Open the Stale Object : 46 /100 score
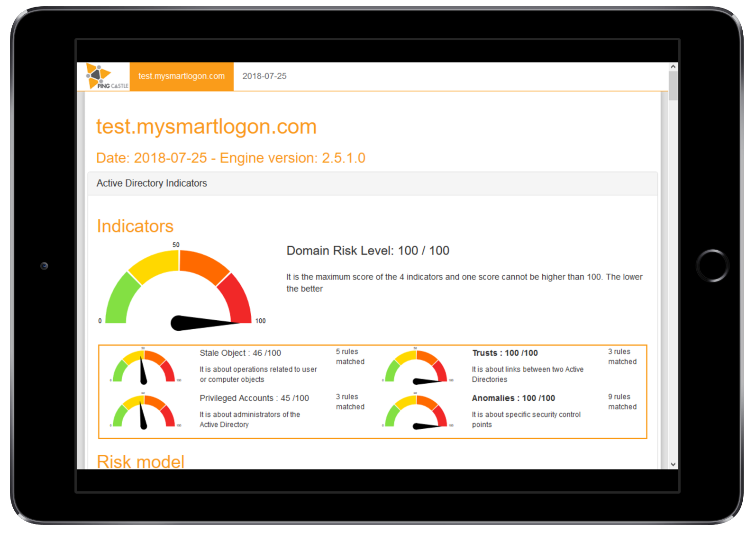The width and height of the screenshot is (756, 533). tap(240, 353)
